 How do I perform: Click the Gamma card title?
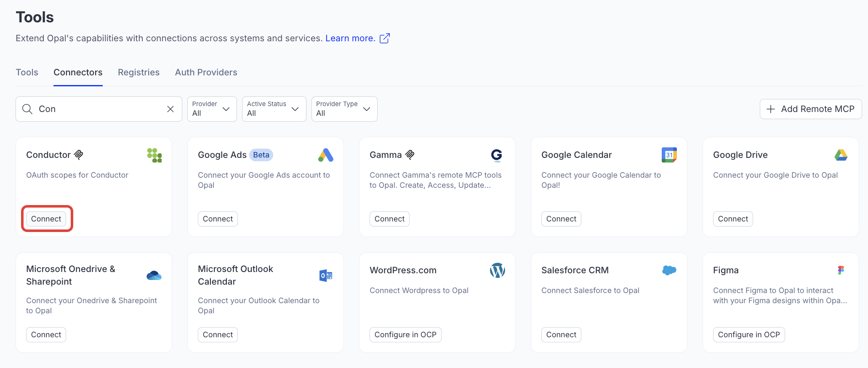tap(386, 155)
